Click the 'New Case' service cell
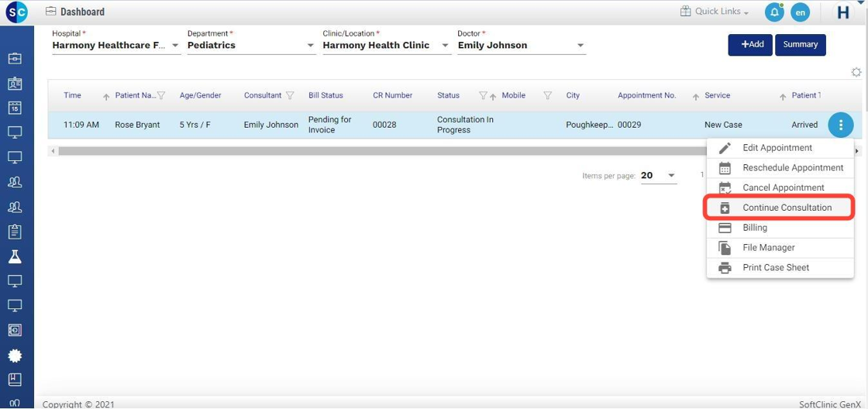This screenshot has height=409, width=868. tap(723, 125)
